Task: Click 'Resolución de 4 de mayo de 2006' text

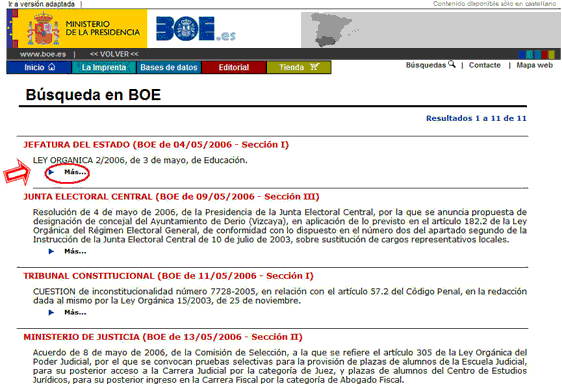Action: (x=103, y=212)
